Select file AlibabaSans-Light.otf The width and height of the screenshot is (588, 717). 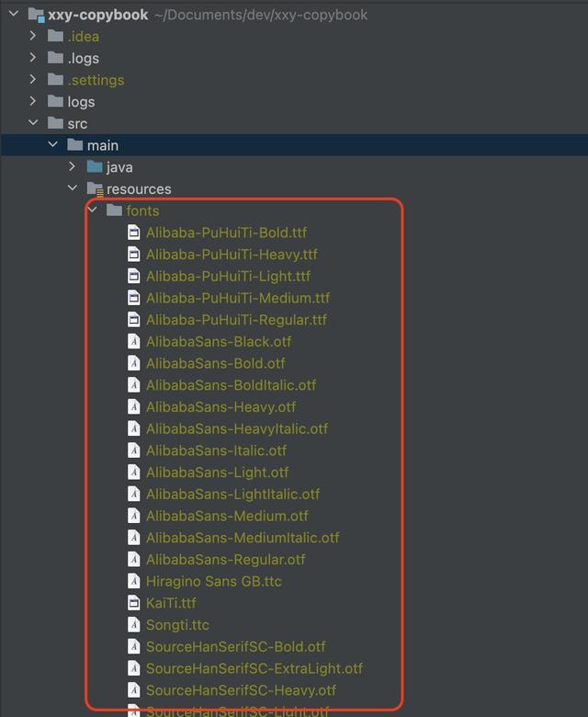click(x=218, y=472)
